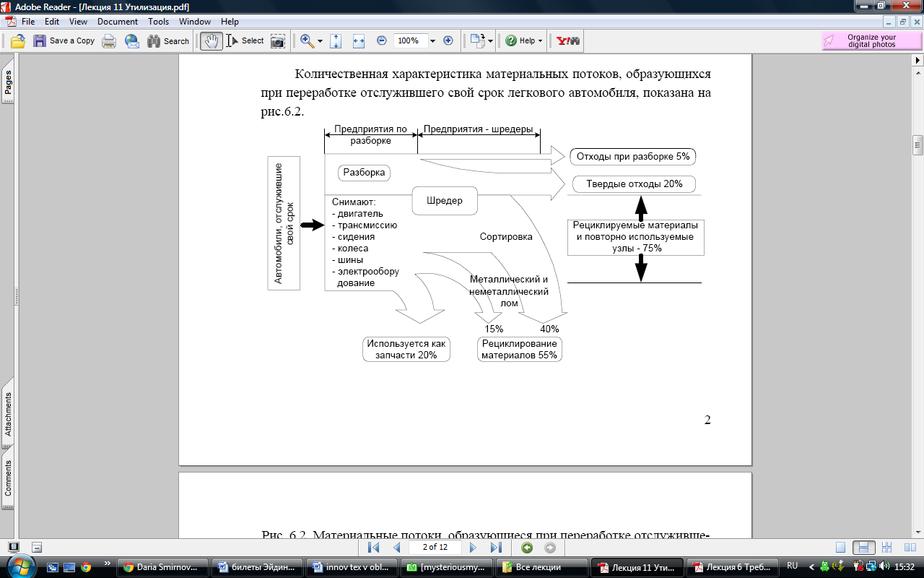The height and width of the screenshot is (578, 924).
Task: Show hidden tray icons arrow
Action: coord(812,567)
